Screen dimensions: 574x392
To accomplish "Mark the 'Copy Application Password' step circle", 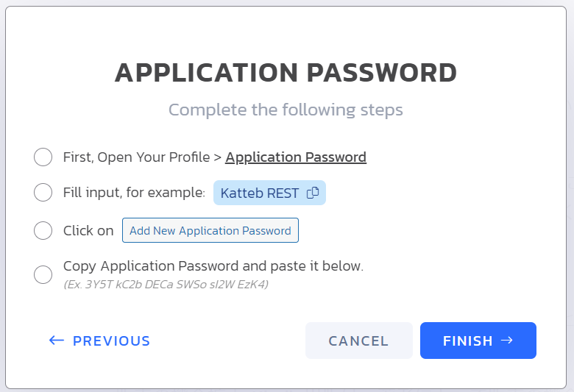I will (43, 274).
